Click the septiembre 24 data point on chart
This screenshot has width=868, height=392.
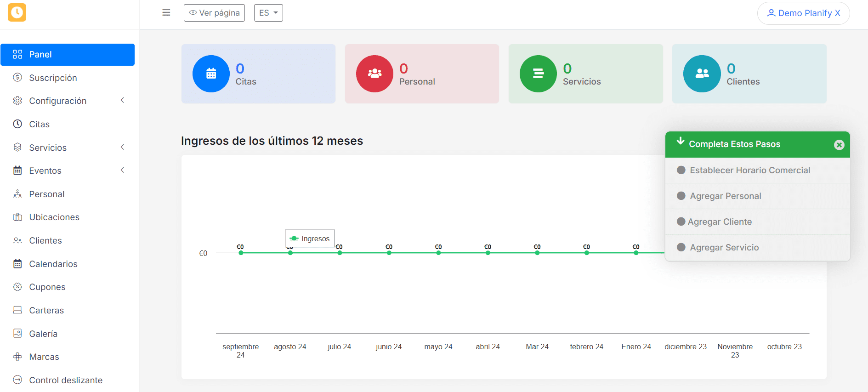(241, 253)
